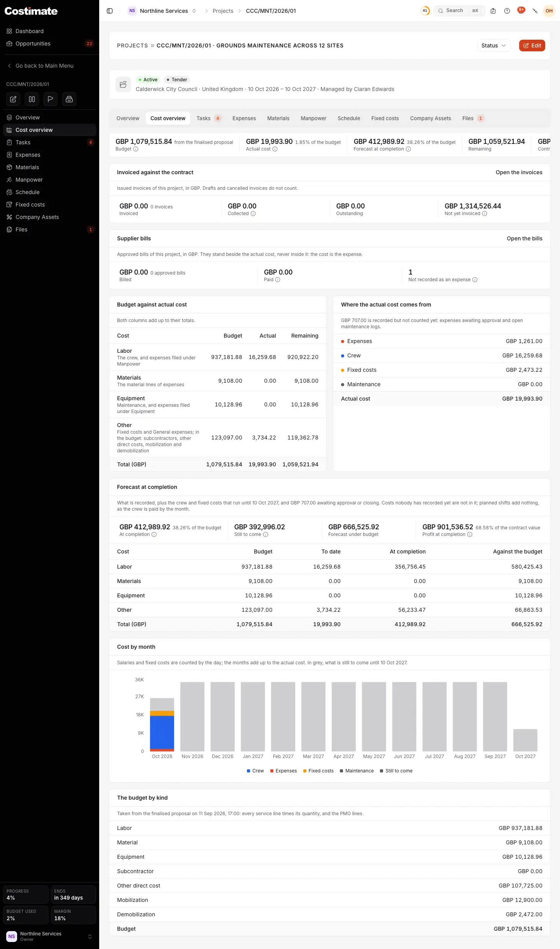Click info icon beside Profit at completion
The width and height of the screenshot is (560, 949).
470,534
